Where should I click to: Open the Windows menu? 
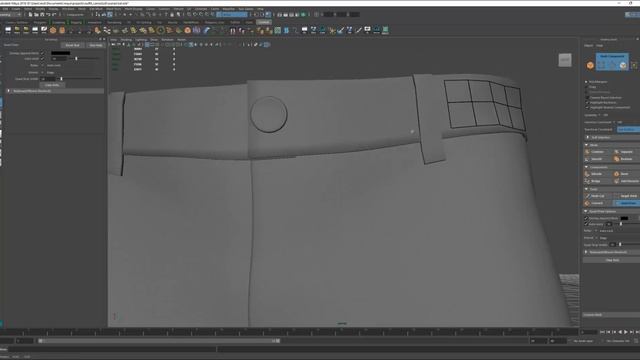(68, 9)
